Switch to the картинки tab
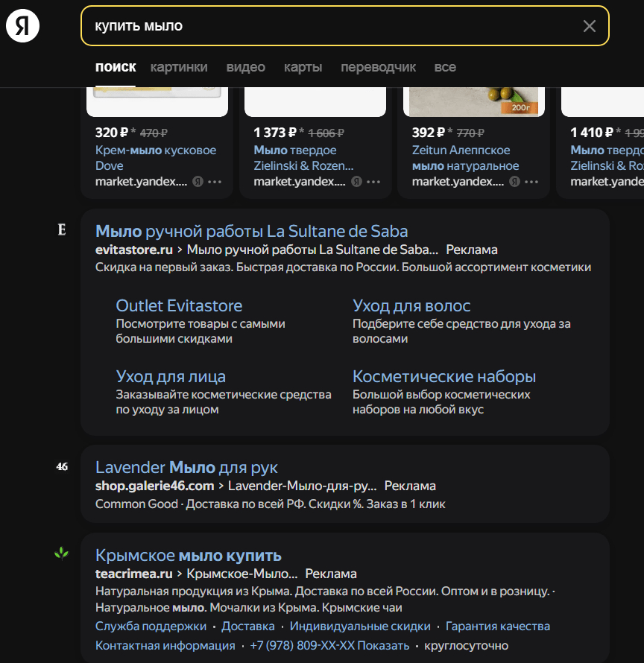This screenshot has height=663, width=644. click(179, 67)
